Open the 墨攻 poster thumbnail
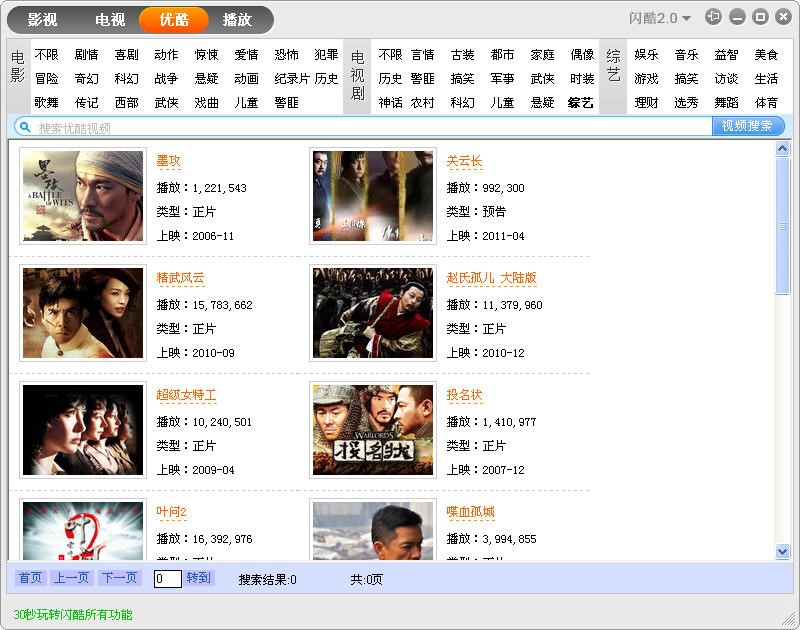Image resolution: width=800 pixels, height=630 pixels. click(x=83, y=196)
